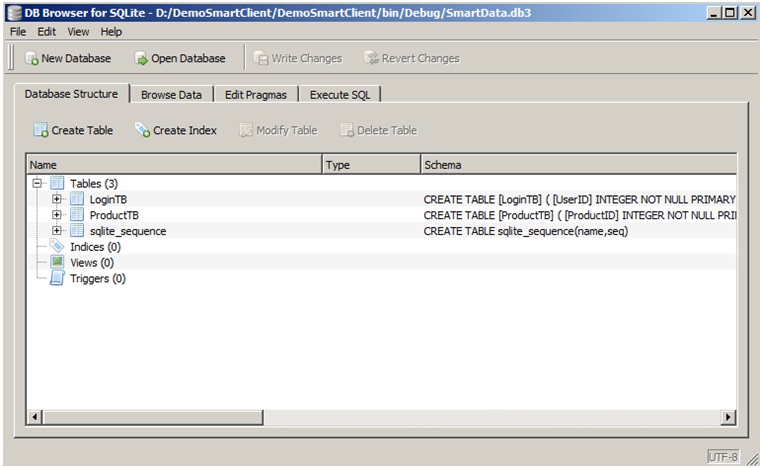
Task: Switch to the Database Structure tab
Action: [x=71, y=93]
